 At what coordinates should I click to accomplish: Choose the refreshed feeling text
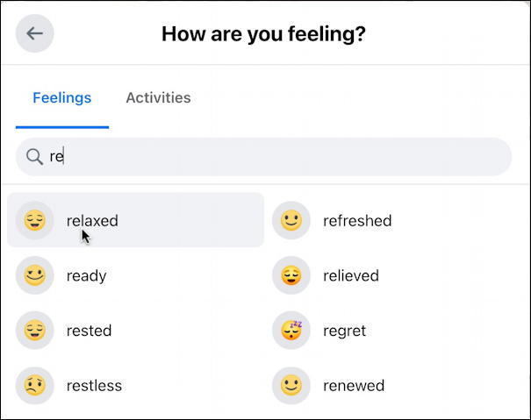(357, 221)
